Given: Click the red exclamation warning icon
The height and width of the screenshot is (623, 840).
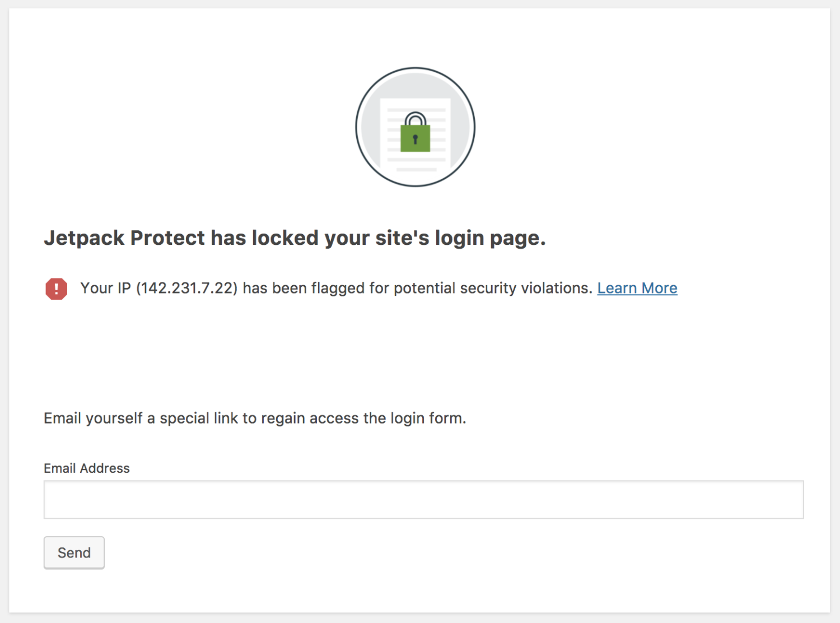Looking at the screenshot, I should [x=57, y=289].
